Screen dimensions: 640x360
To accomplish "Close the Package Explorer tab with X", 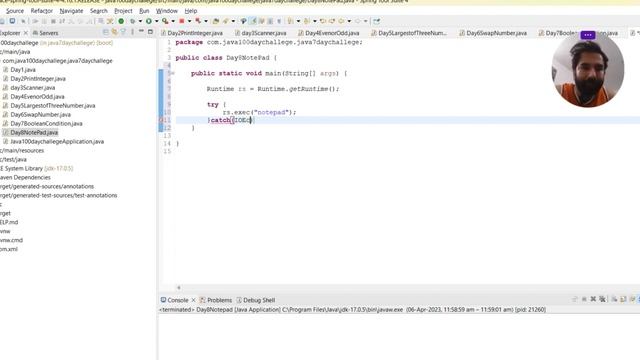I will 26,33.
